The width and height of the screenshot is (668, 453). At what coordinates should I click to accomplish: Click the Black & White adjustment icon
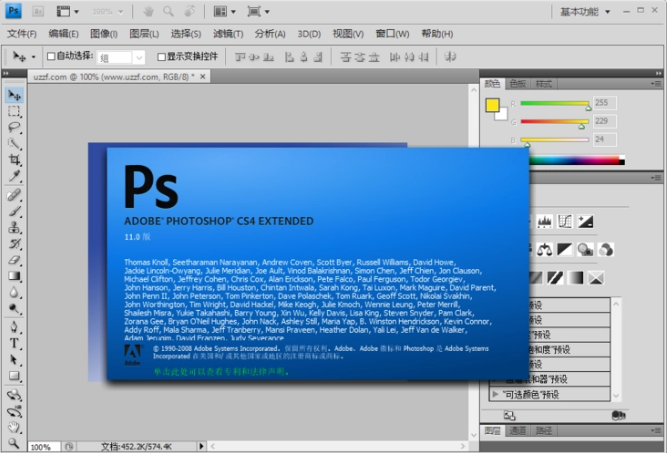click(x=565, y=250)
